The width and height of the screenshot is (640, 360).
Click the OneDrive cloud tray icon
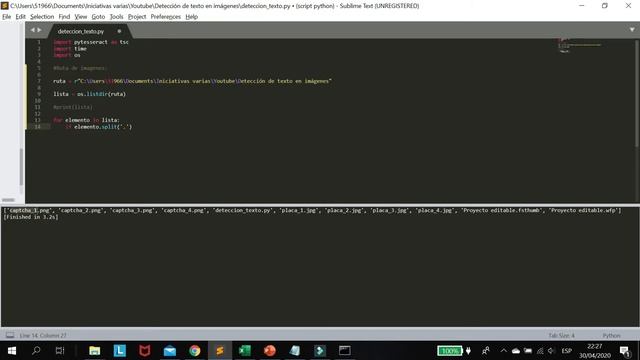(516, 351)
